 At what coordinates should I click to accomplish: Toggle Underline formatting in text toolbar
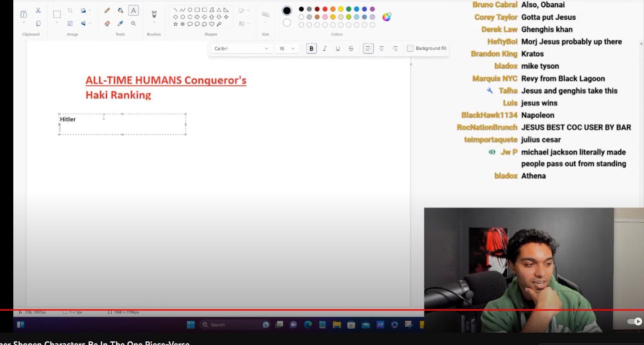point(338,48)
